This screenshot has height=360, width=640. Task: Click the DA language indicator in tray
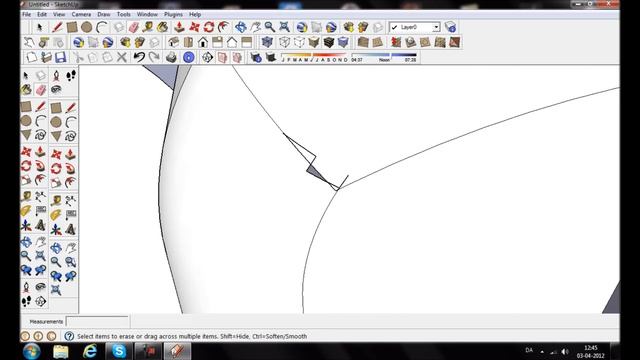tap(529, 350)
